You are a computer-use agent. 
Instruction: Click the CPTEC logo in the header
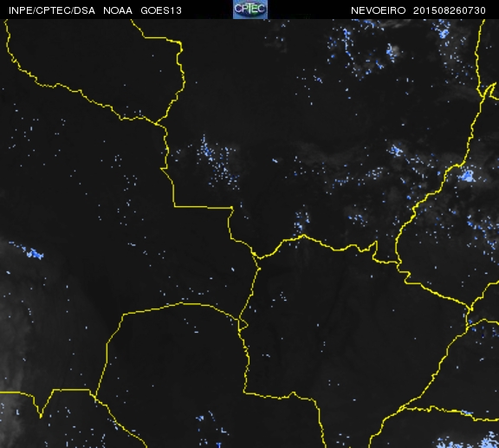tap(250, 10)
